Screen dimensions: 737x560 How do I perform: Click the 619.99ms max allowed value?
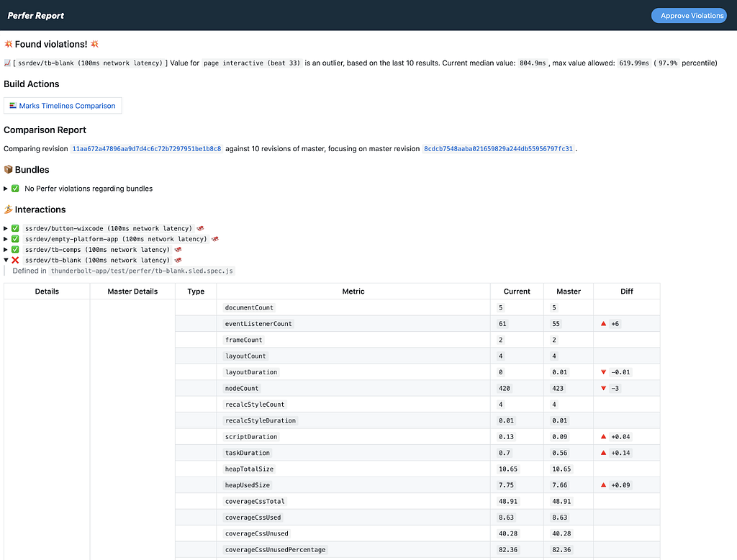pos(633,63)
